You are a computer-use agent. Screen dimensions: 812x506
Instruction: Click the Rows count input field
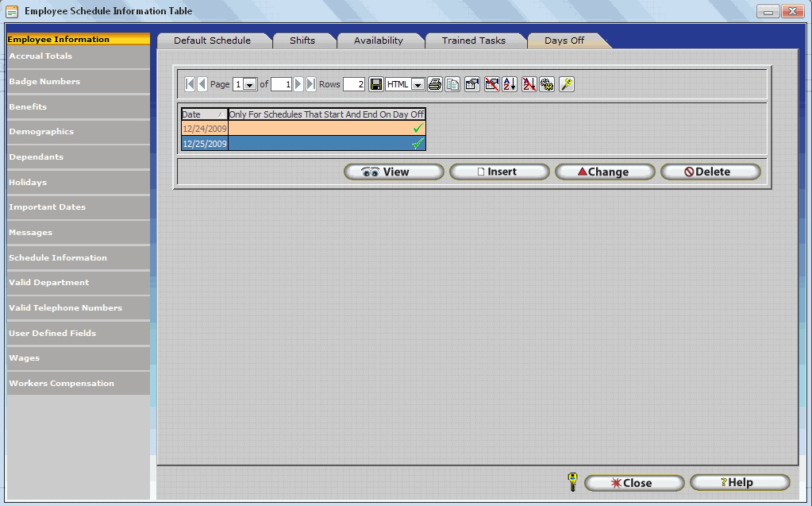click(354, 84)
